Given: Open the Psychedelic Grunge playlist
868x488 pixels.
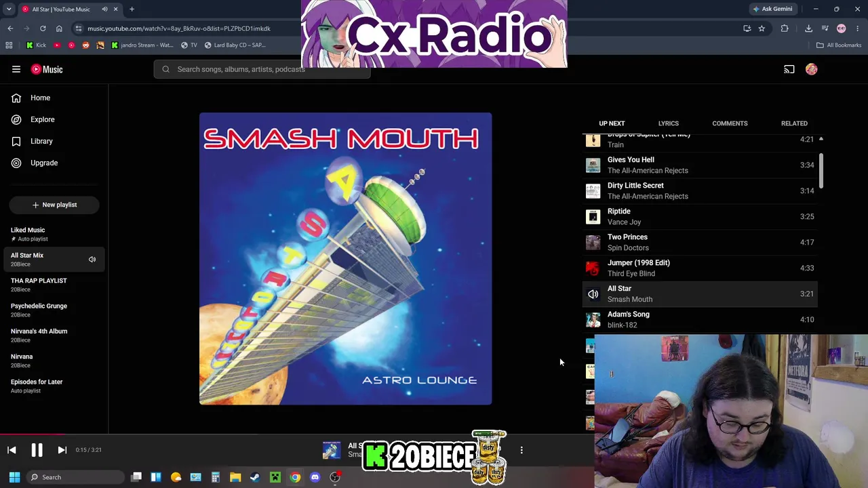Looking at the screenshot, I should tap(54, 310).
